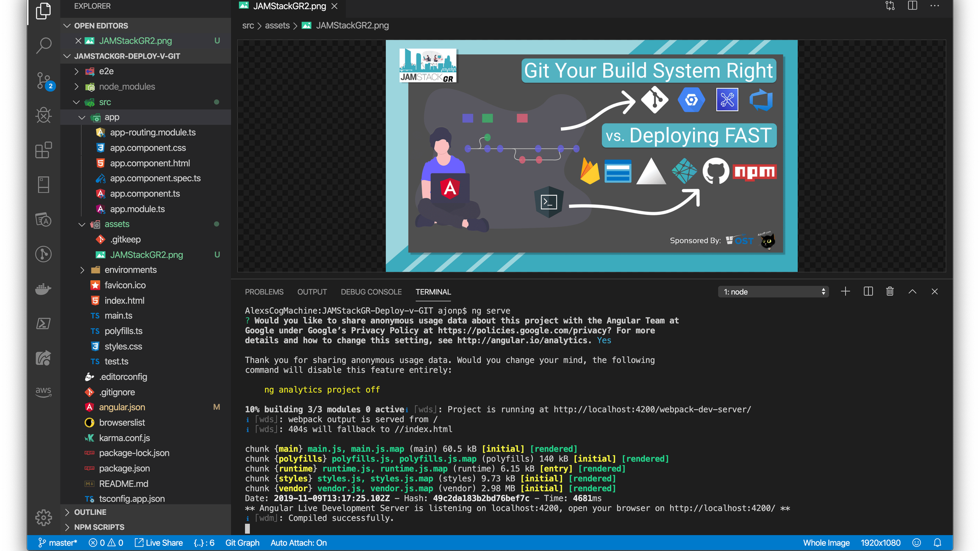Viewport: 980px width, 551px height.
Task: Split the editor to the right
Action: tap(913, 6)
